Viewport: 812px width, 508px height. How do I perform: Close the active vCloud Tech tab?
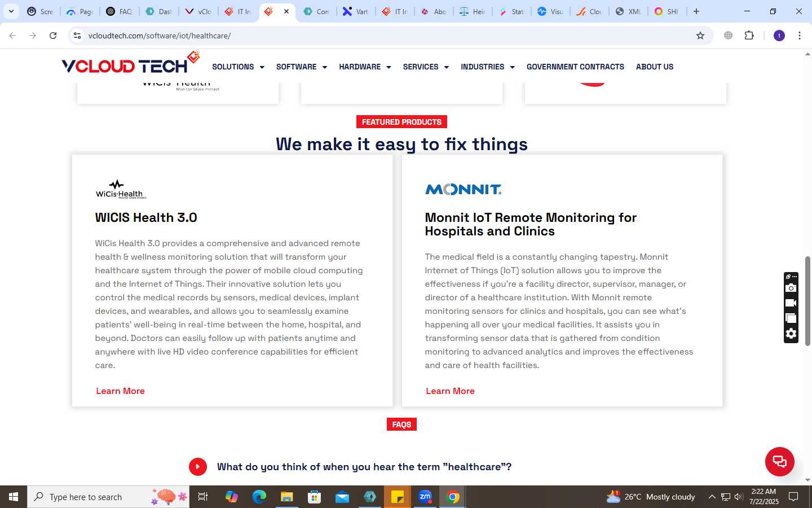click(286, 11)
